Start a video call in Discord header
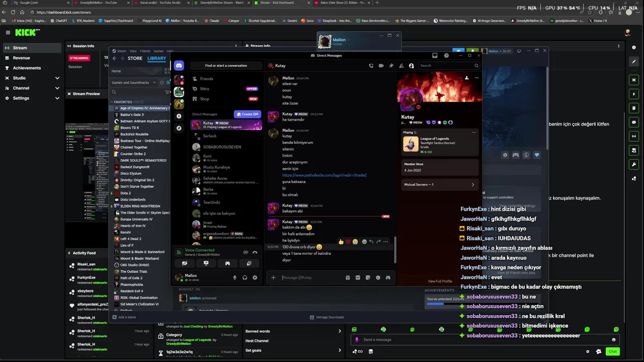The image size is (644, 362). tap(381, 65)
